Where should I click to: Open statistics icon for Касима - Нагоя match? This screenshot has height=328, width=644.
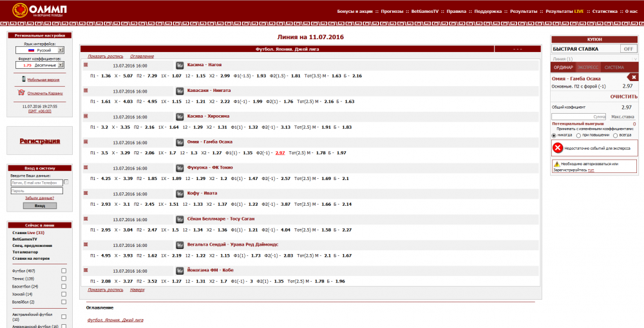click(180, 65)
